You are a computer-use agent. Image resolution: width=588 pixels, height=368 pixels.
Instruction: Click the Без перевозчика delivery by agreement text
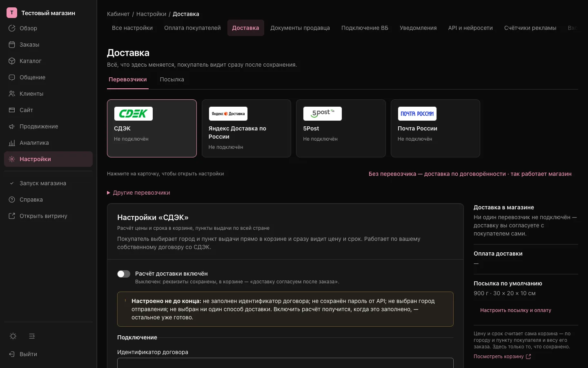(x=470, y=174)
